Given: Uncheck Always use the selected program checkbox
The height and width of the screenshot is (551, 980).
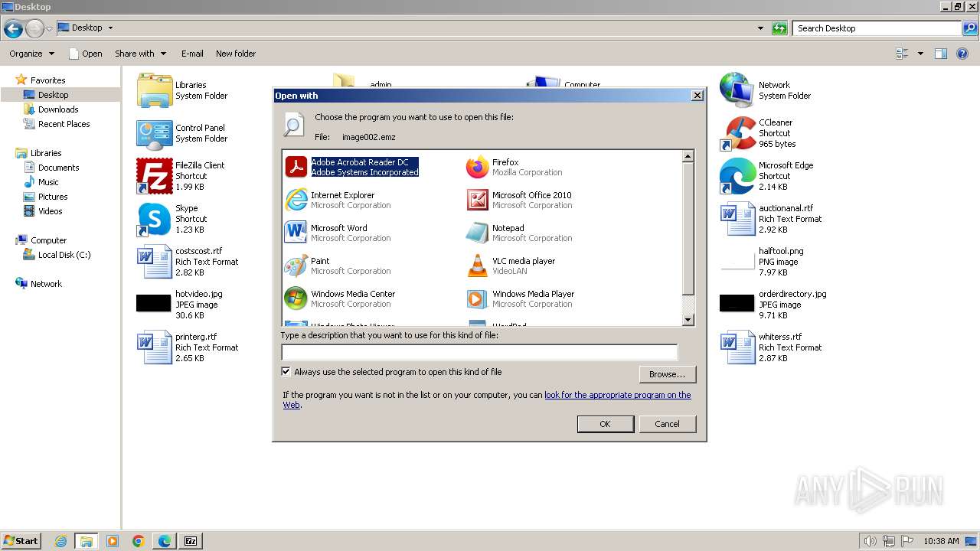Looking at the screenshot, I should pos(286,372).
